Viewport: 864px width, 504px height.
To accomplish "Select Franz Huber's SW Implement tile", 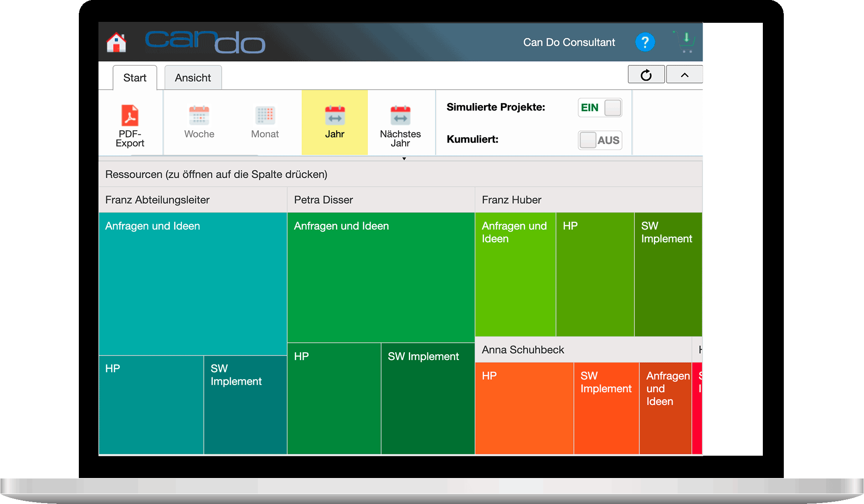I will click(669, 274).
